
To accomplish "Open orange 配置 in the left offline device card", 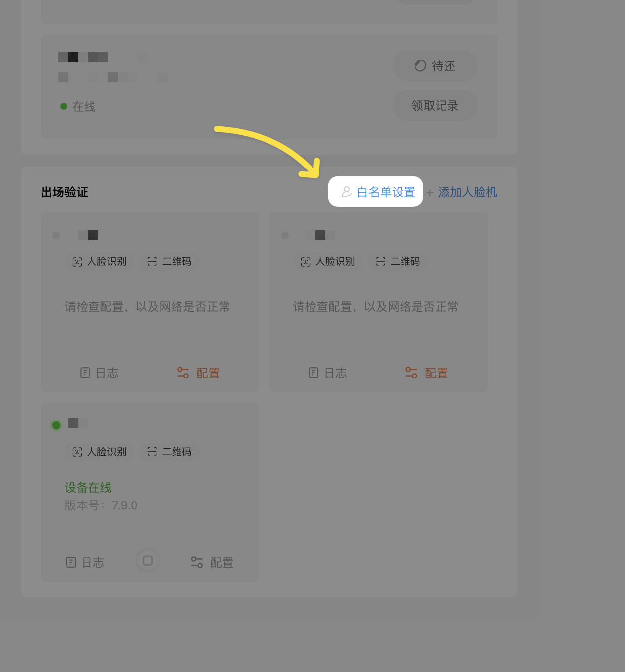I will [x=198, y=373].
